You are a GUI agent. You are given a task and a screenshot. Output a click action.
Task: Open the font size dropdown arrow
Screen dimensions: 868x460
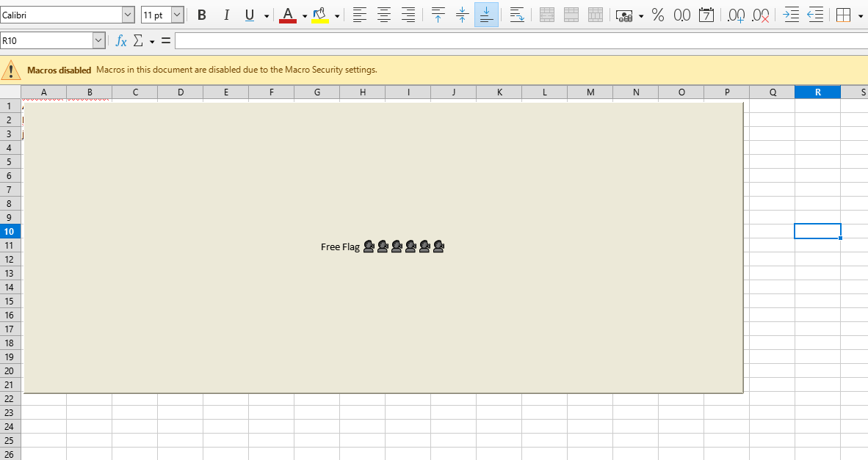pyautogui.click(x=178, y=15)
